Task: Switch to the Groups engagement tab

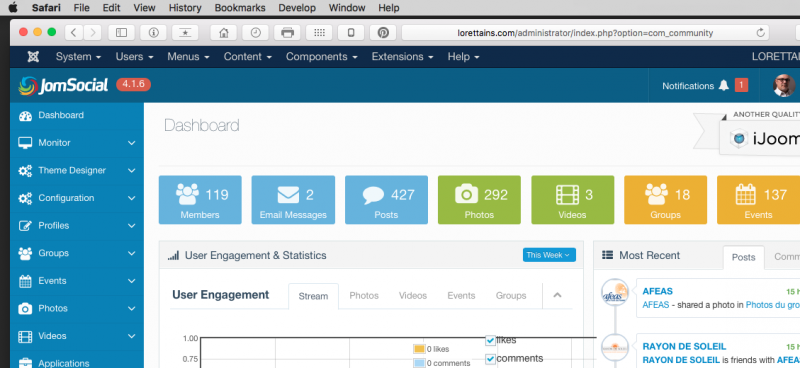Action: pos(511,296)
